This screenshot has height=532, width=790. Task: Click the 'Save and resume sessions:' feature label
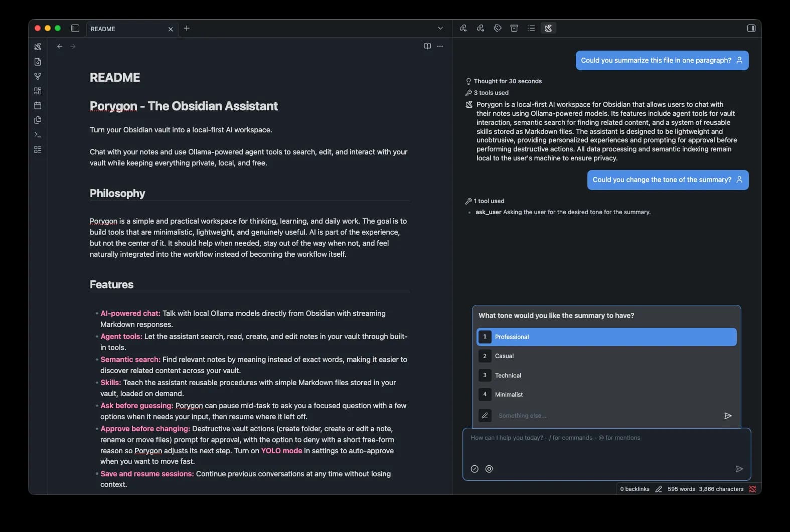[x=147, y=474]
